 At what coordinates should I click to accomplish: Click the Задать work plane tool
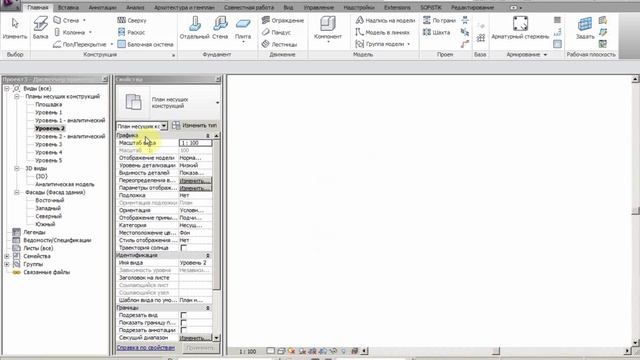pos(585,28)
